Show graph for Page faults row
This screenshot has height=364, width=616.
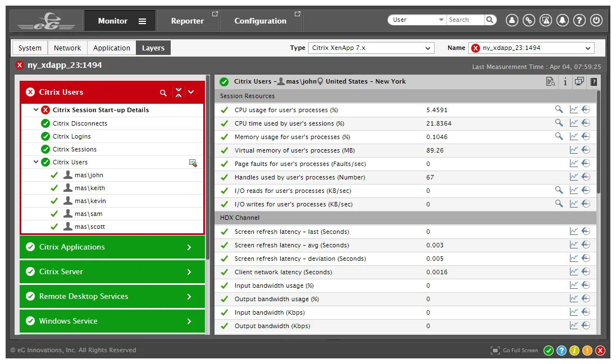click(x=573, y=163)
